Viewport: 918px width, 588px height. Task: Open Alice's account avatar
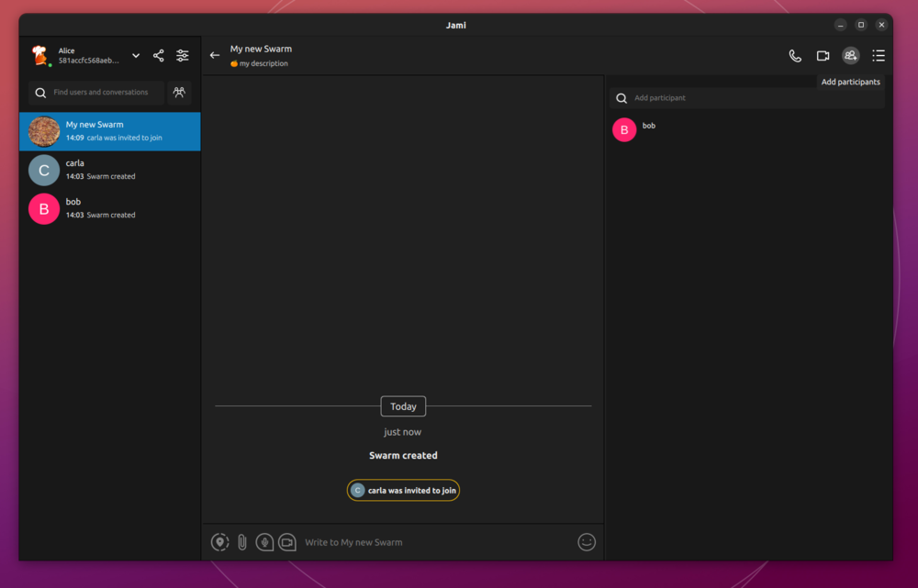[x=40, y=56]
